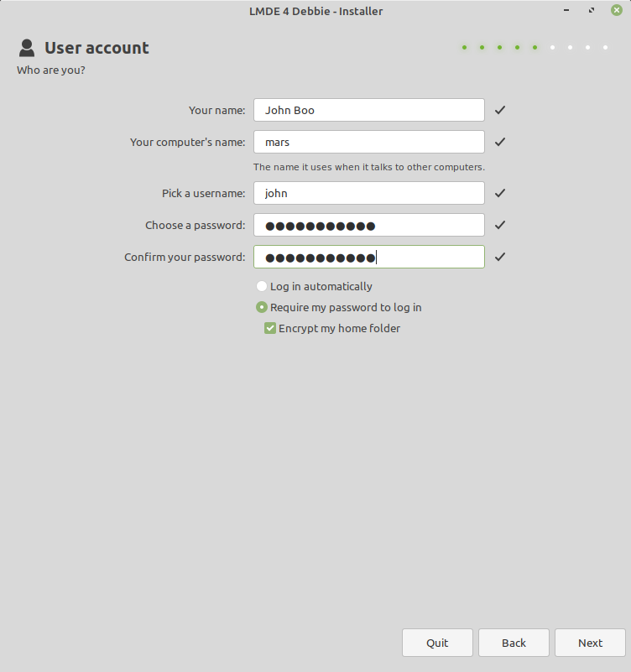Click the LMDE 4 Debbie - Installer title
This screenshot has width=631, height=672.
[x=316, y=11]
